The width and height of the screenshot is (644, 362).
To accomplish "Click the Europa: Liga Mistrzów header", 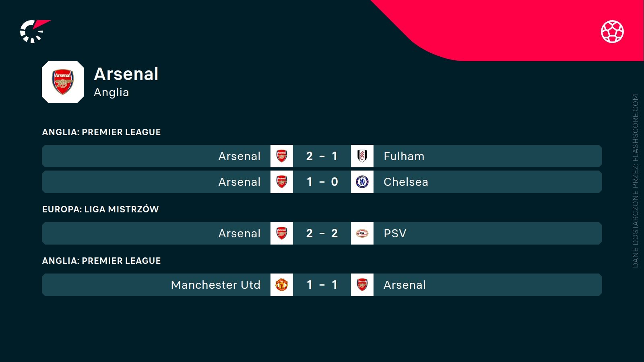I will tap(101, 209).
